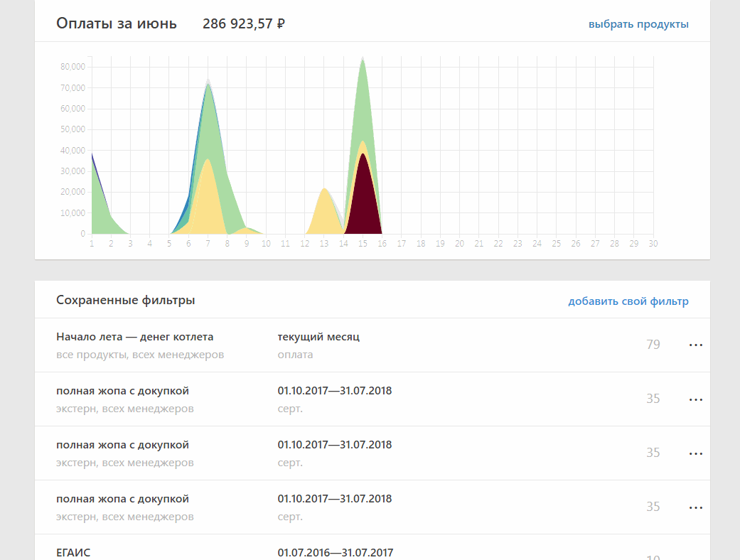Click the x-axis label 30 on chart

(x=653, y=244)
